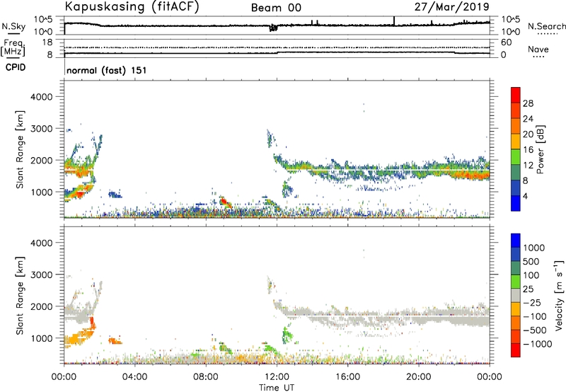Click the '18' frequency axis value
566x392 pixels.
pyautogui.click(x=47, y=42)
